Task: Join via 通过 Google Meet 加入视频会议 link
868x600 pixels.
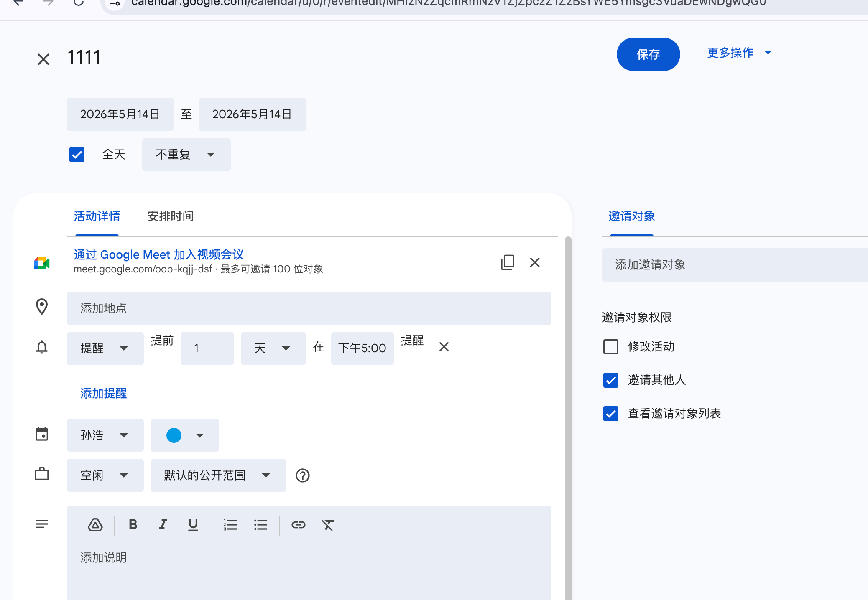Action: click(x=159, y=254)
